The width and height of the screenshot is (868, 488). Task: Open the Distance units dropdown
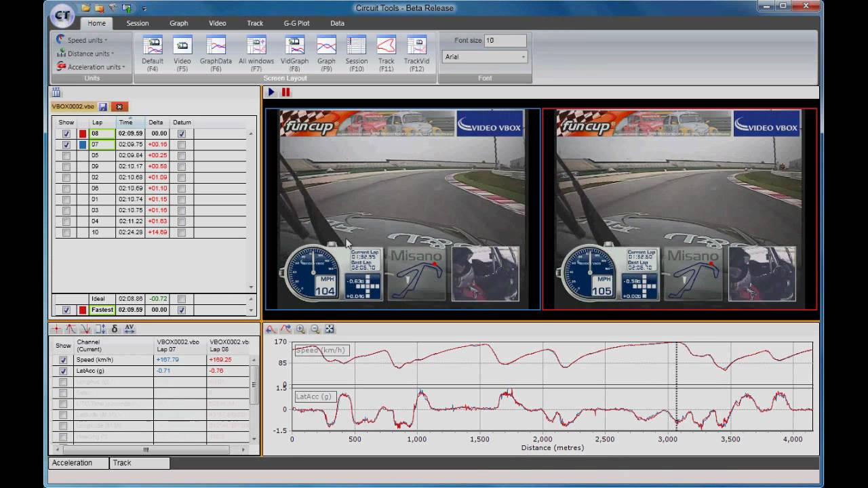click(x=85, y=54)
